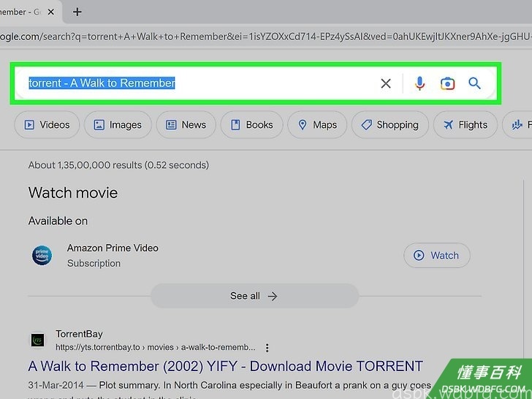Clear the search box with the X icon
Viewport: 532px width, 399px height.
385,83
